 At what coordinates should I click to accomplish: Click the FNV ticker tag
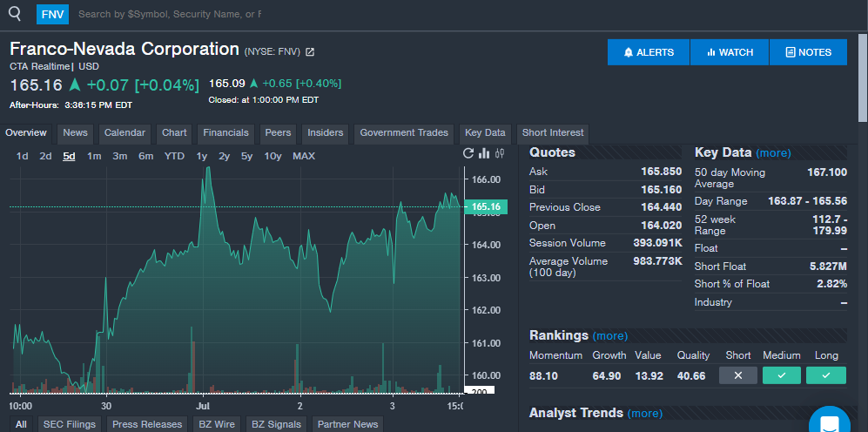[x=52, y=15]
